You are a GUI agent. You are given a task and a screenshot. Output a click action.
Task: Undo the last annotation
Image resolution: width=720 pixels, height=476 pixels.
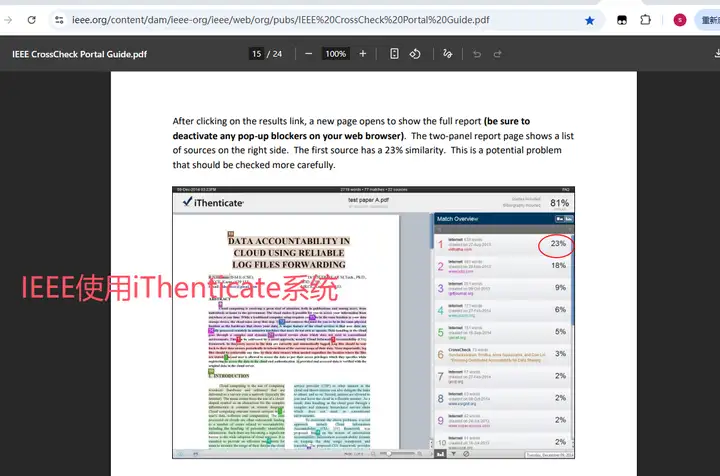point(477,54)
